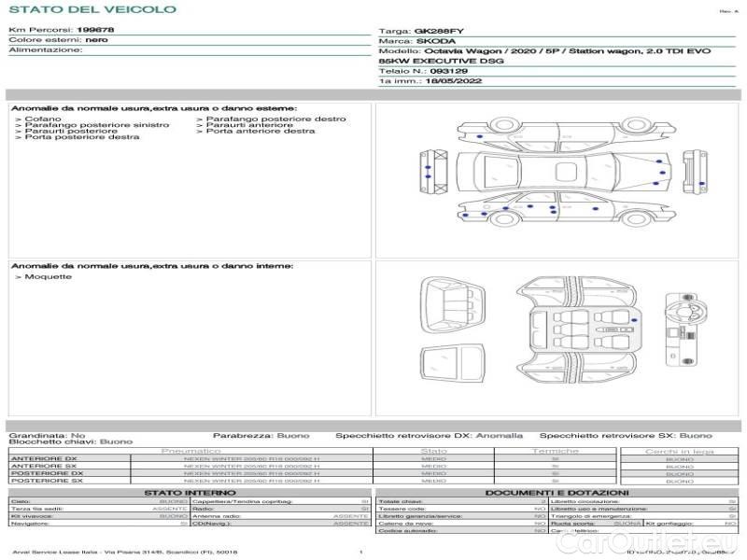Screen dimensions: 747x560
Task: Click the Cerchi in lega column header
Action: (x=679, y=451)
